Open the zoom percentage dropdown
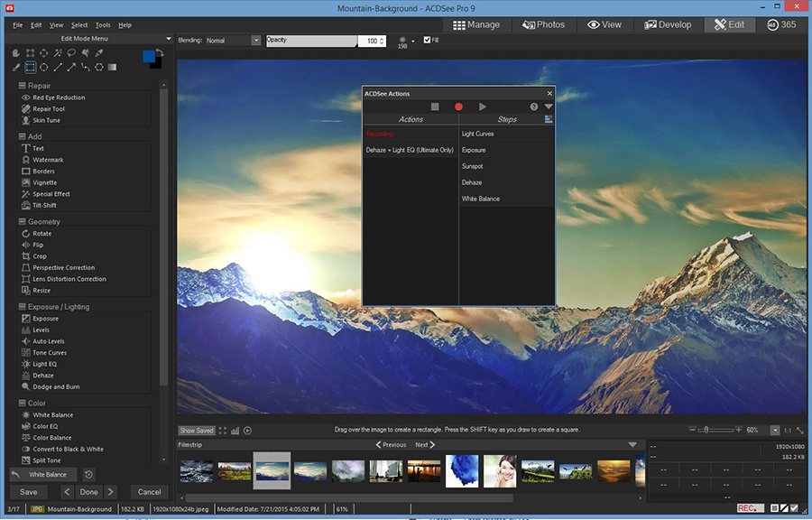812x520 pixels. [x=775, y=431]
